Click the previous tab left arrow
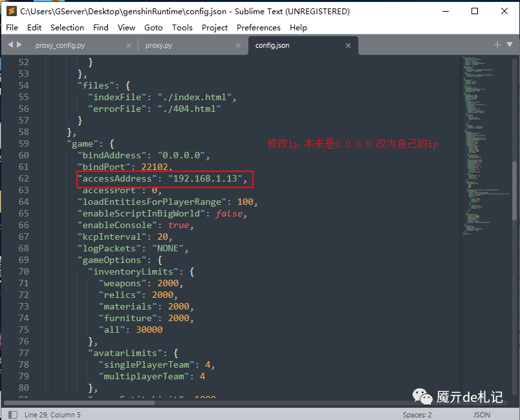The image size is (520, 420). coord(10,45)
